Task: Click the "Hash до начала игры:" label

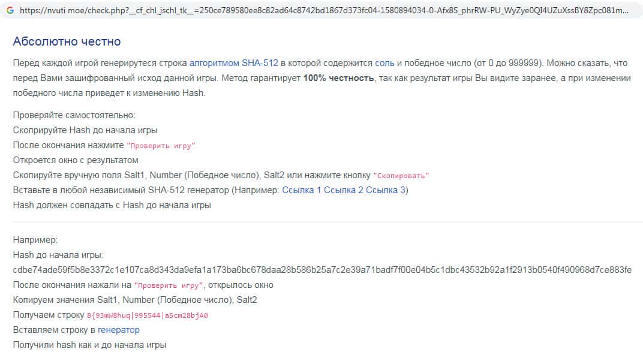Action: (x=58, y=255)
